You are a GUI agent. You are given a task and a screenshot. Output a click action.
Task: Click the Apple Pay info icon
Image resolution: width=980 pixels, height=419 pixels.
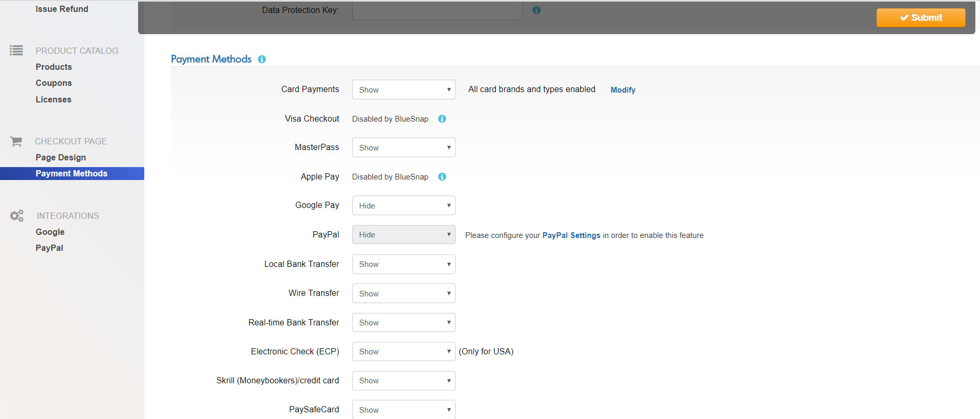442,177
